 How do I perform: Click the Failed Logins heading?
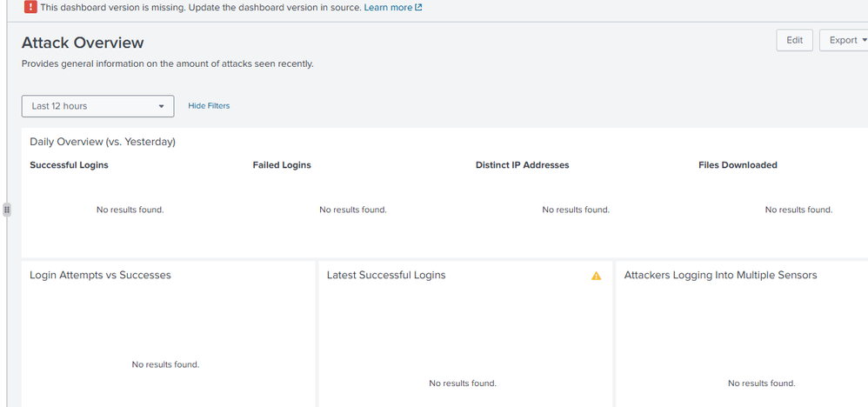[x=282, y=165]
